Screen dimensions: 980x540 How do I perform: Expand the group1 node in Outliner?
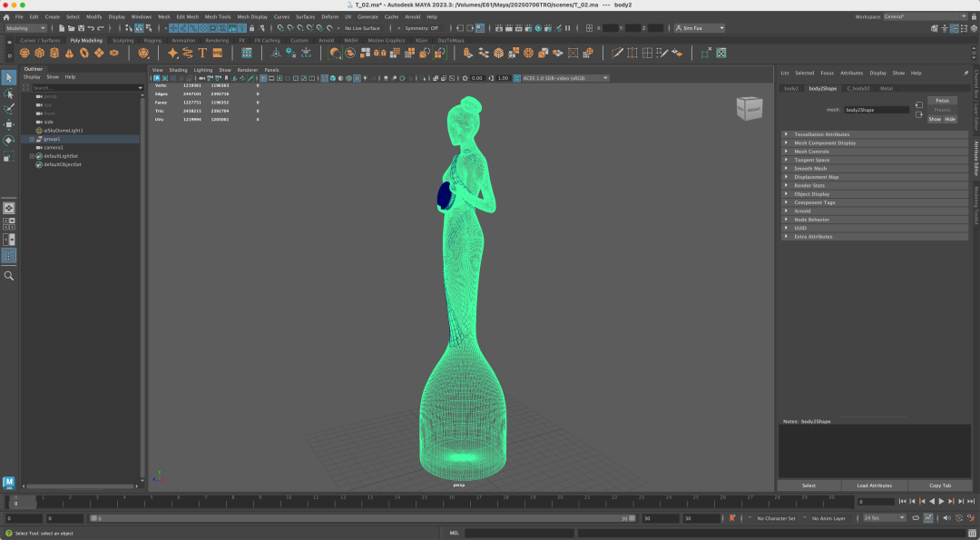[x=32, y=139]
